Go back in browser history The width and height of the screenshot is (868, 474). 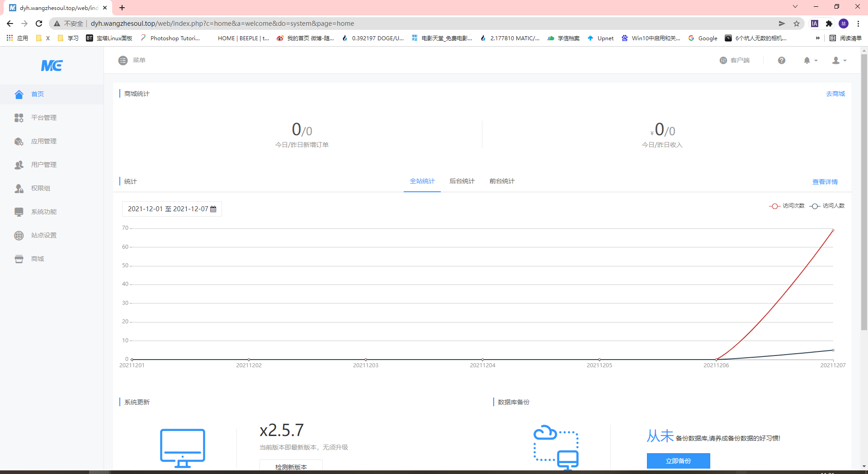pyautogui.click(x=10, y=24)
